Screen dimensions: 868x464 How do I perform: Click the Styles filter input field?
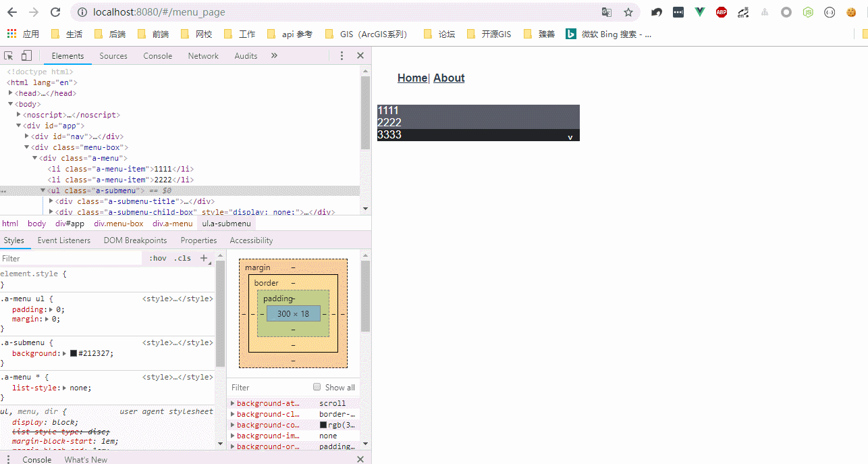71,258
